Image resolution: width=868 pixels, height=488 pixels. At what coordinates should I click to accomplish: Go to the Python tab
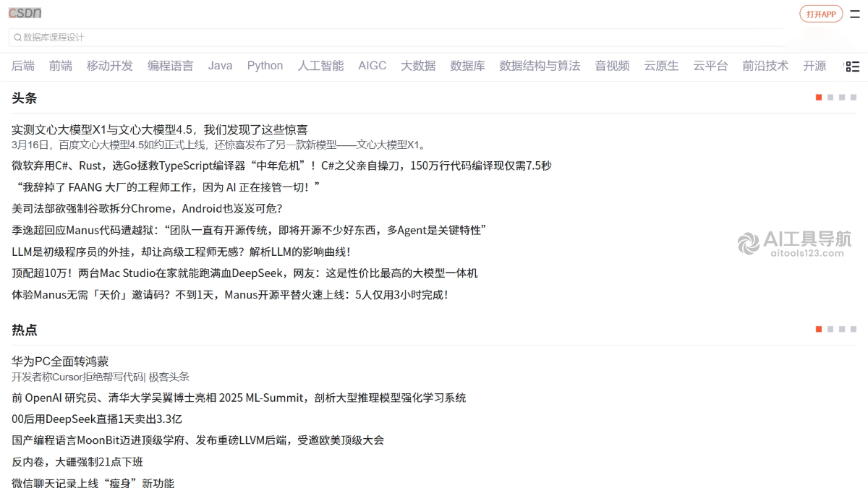pos(265,66)
